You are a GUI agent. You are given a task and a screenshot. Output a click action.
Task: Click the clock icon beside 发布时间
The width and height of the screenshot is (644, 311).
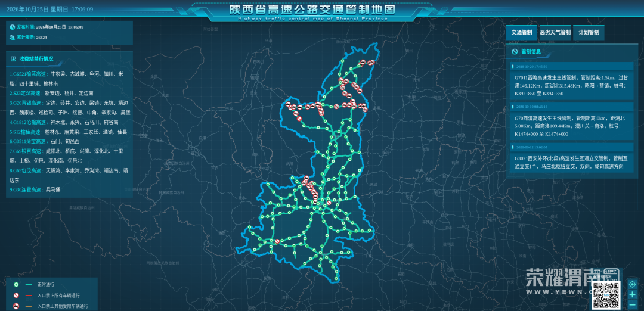[x=13, y=27]
